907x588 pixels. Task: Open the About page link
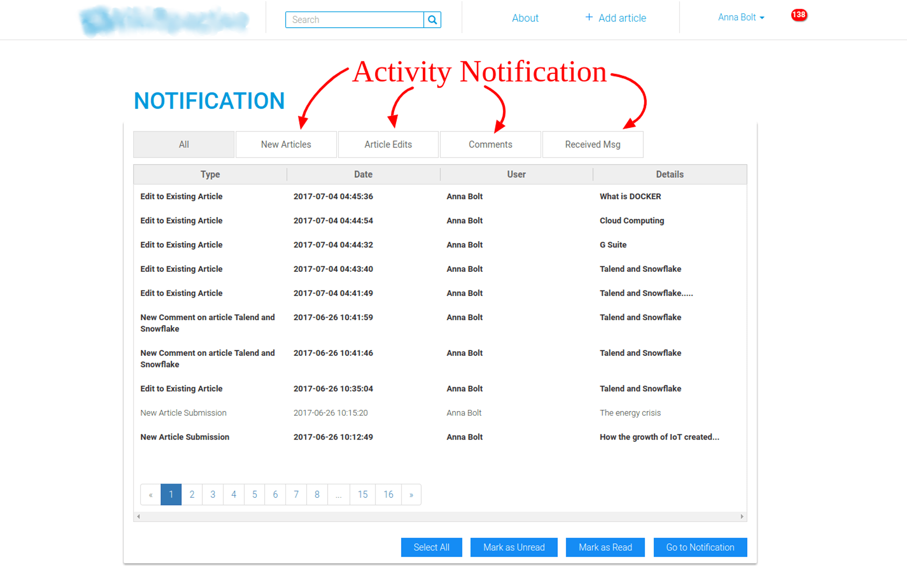click(x=525, y=18)
